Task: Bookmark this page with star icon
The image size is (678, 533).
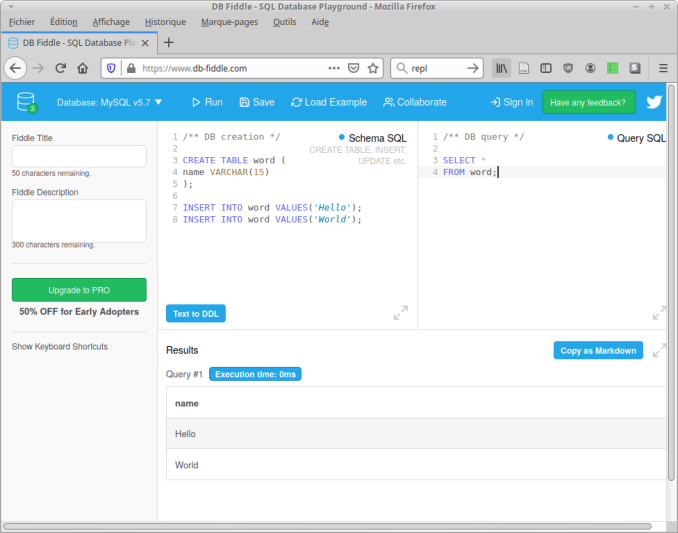Action: pyautogui.click(x=373, y=68)
